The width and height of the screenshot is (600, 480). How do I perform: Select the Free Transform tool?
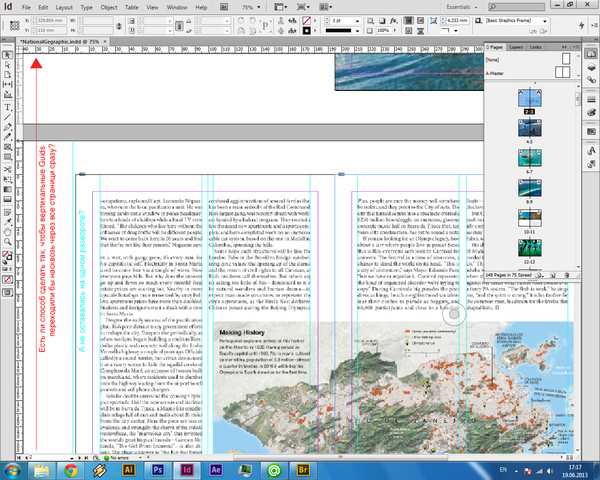pyautogui.click(x=7, y=179)
